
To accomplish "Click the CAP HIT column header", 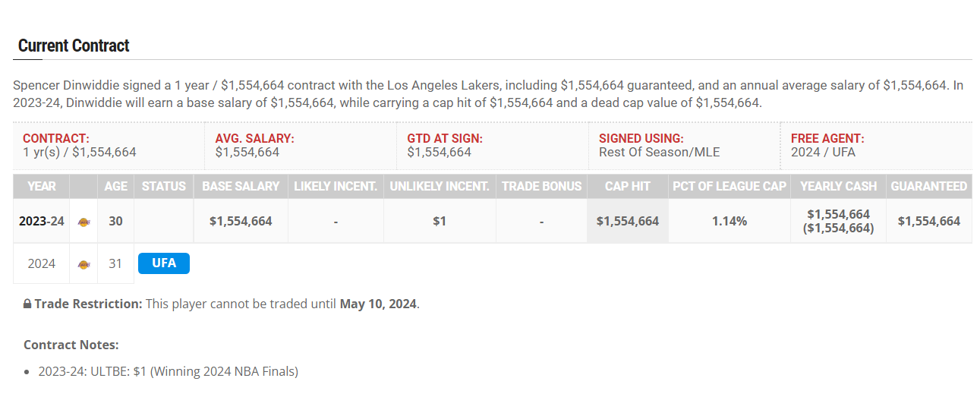I will (627, 186).
